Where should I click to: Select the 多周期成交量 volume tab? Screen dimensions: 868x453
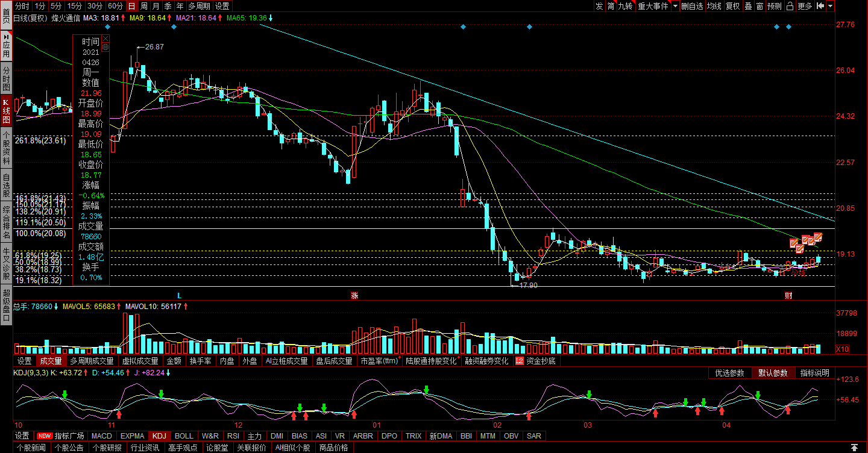point(92,361)
